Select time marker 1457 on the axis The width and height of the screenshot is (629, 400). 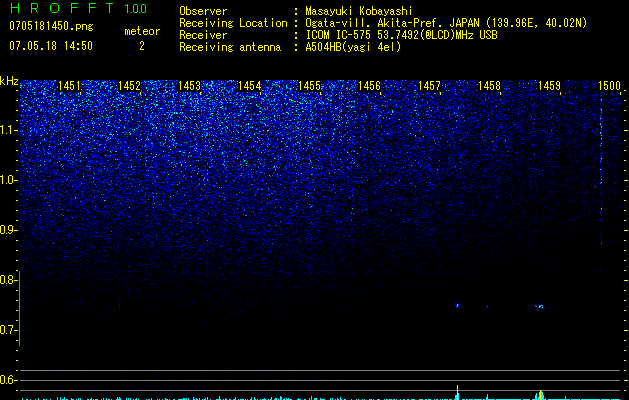(x=429, y=86)
